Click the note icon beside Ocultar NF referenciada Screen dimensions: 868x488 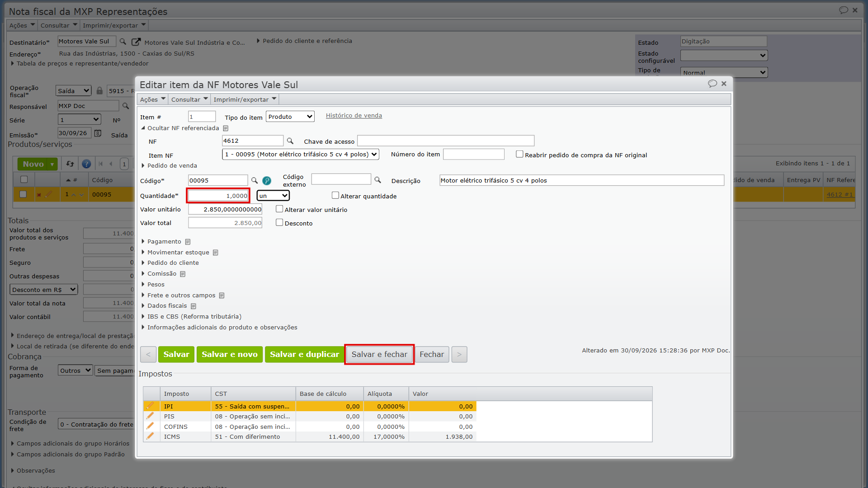226,128
